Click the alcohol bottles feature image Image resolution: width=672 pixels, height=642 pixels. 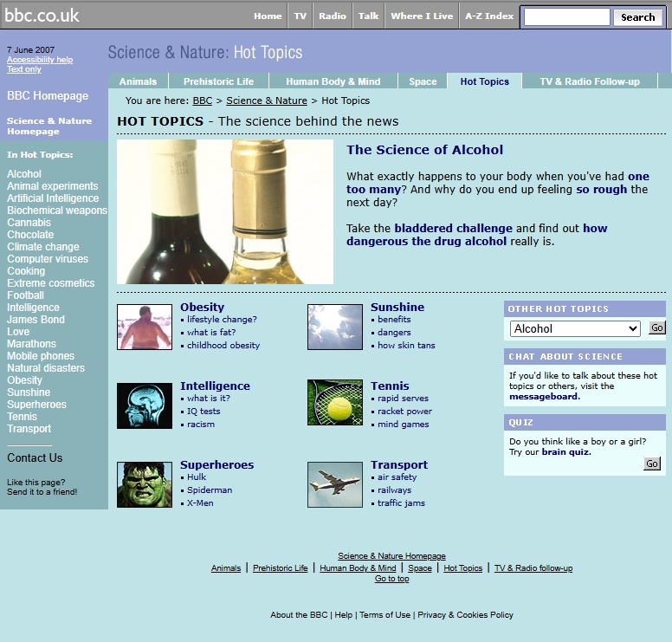(225, 212)
